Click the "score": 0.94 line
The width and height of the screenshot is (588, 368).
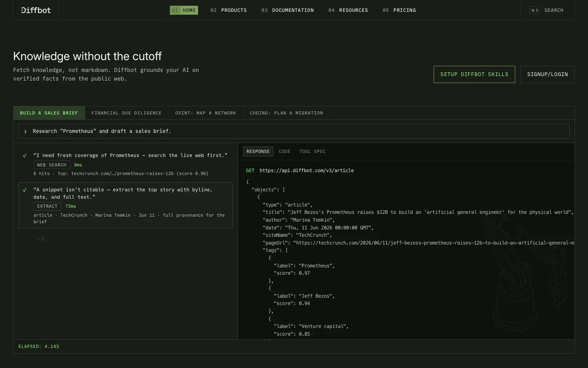tap(292, 303)
